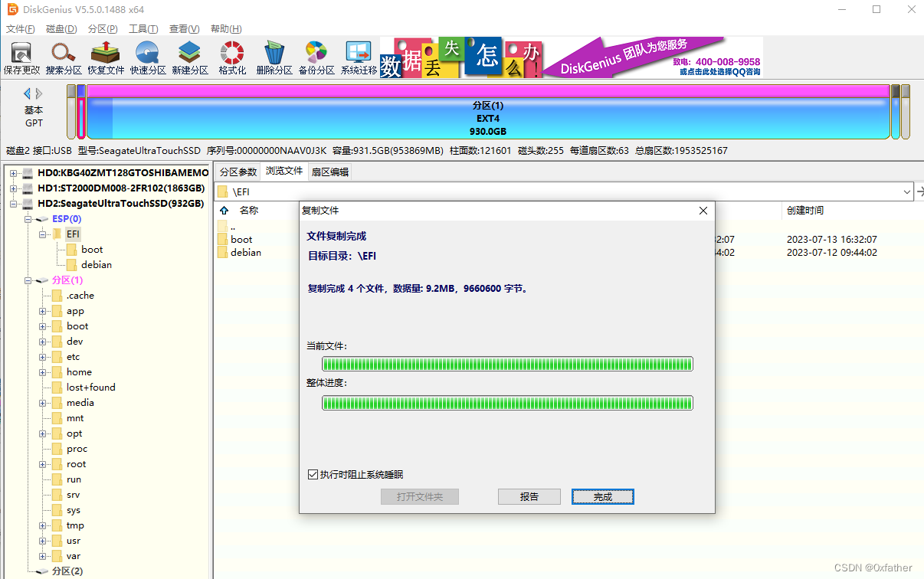Open the Disk (磁盘) menu

tap(61, 29)
